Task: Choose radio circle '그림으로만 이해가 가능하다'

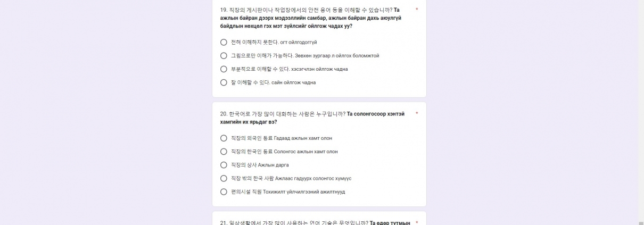Action: [x=224, y=55]
